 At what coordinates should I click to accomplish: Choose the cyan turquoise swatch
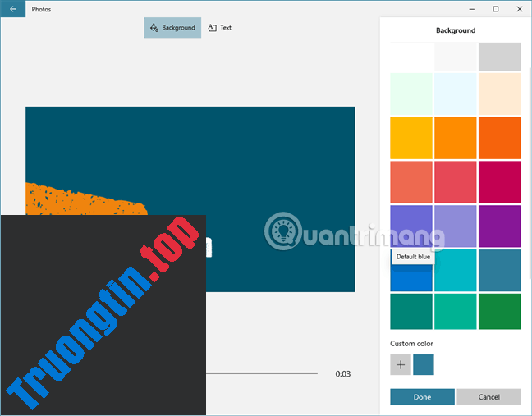tap(455, 270)
